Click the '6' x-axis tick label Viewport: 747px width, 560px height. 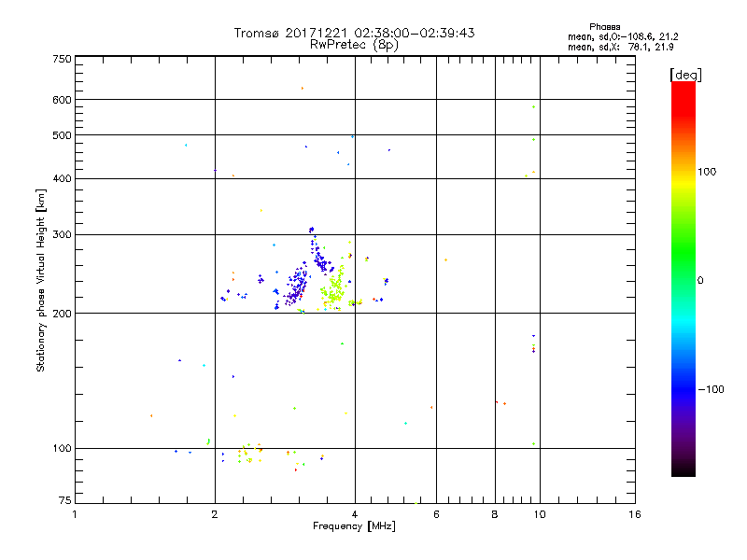point(436,514)
